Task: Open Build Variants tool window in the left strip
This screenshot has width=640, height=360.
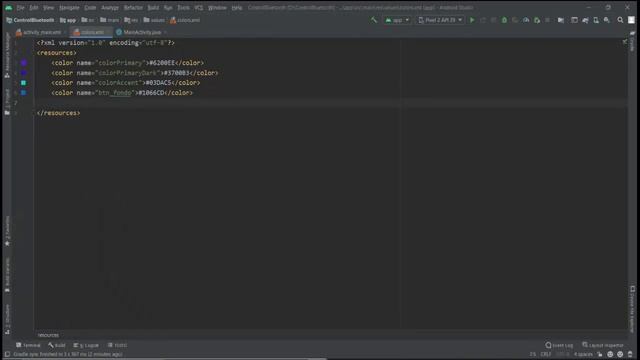Action: coord(7,275)
